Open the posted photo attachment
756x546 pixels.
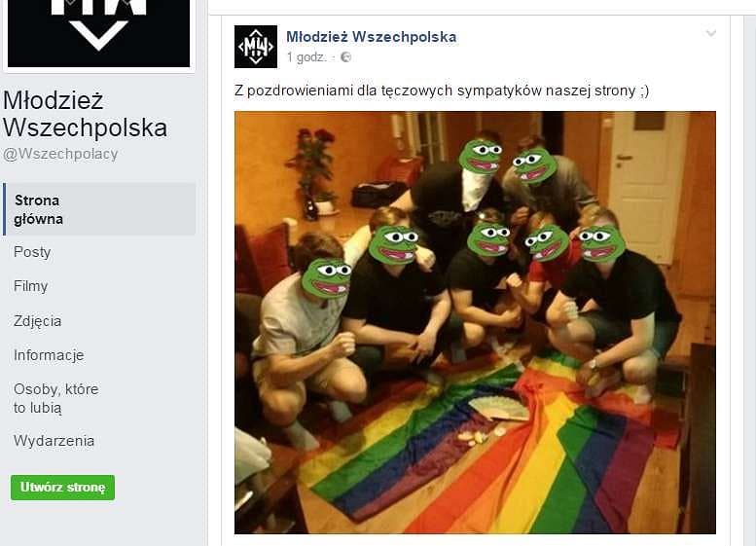pos(475,323)
